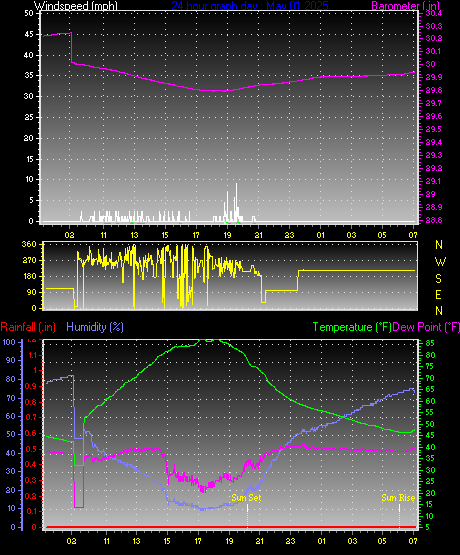Click the 0.5 value on rainfall axis
Screen dimensions: 460x555
31,449
